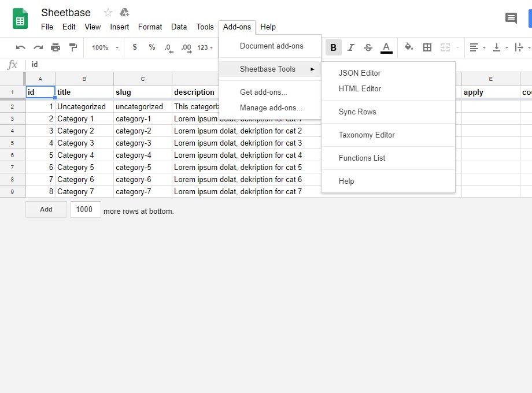Open Functions List in submenu

[x=388, y=158]
